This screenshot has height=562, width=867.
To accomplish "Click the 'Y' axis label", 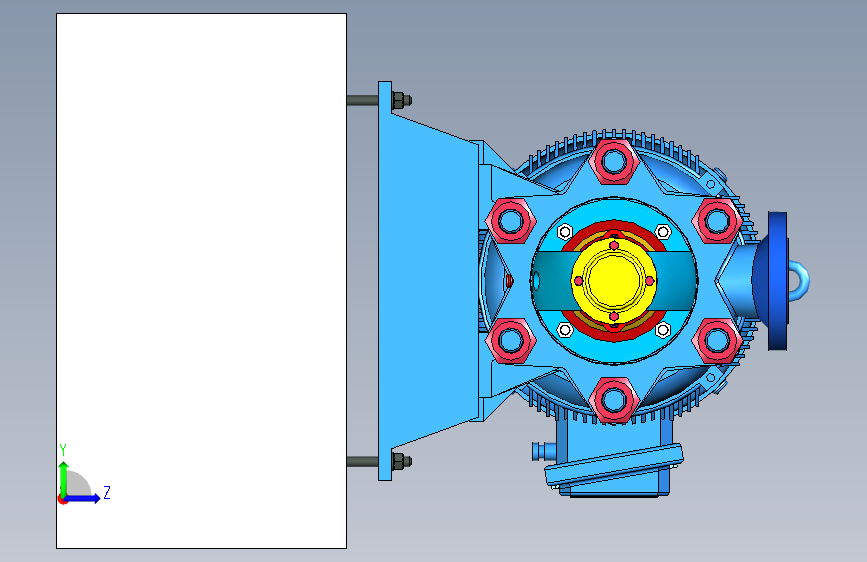I will [63, 449].
